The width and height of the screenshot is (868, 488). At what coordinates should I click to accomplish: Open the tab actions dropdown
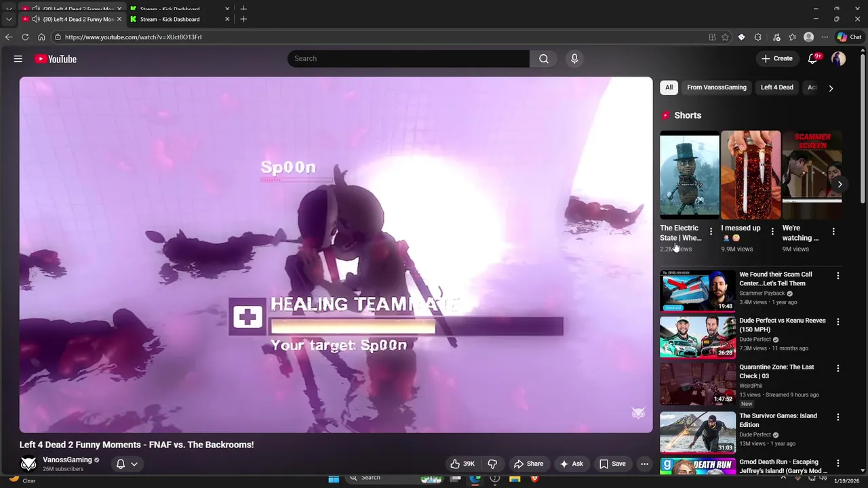coord(8,20)
